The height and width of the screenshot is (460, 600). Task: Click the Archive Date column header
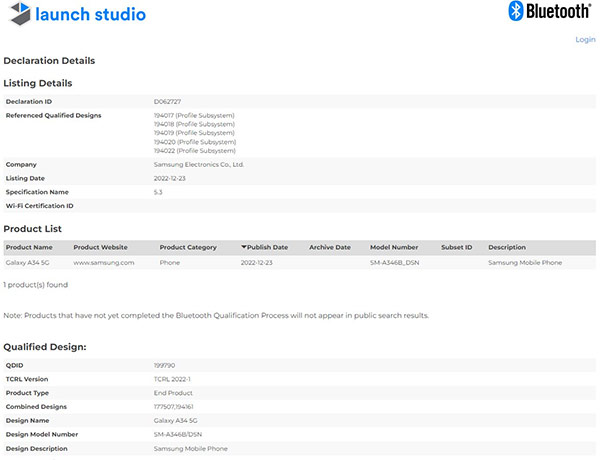tap(330, 247)
